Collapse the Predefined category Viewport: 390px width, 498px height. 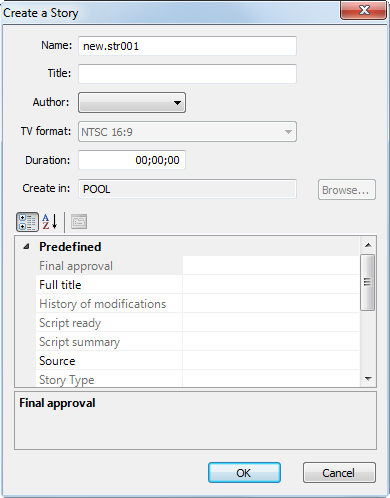26,247
